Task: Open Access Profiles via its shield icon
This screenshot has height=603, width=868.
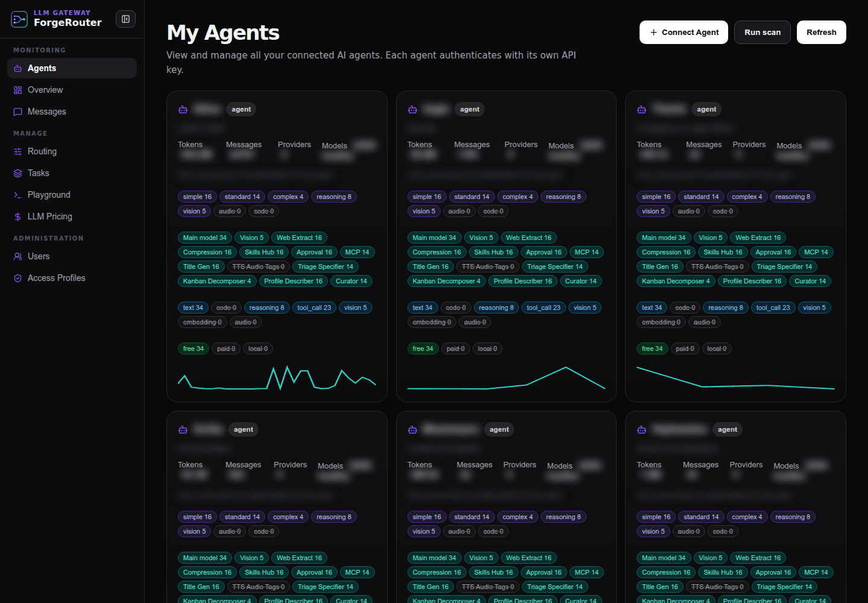Action: click(17, 278)
